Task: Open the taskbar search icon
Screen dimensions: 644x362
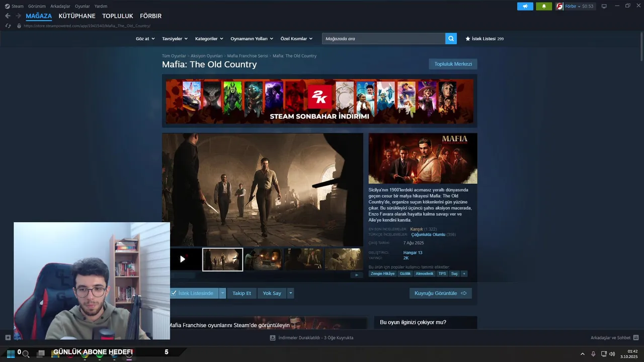Action: pos(26,354)
